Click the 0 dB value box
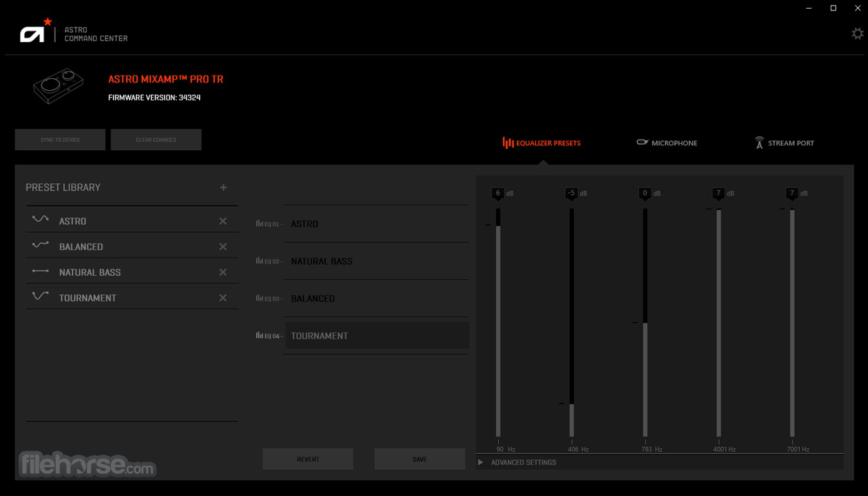This screenshot has width=868, height=496. pos(645,193)
